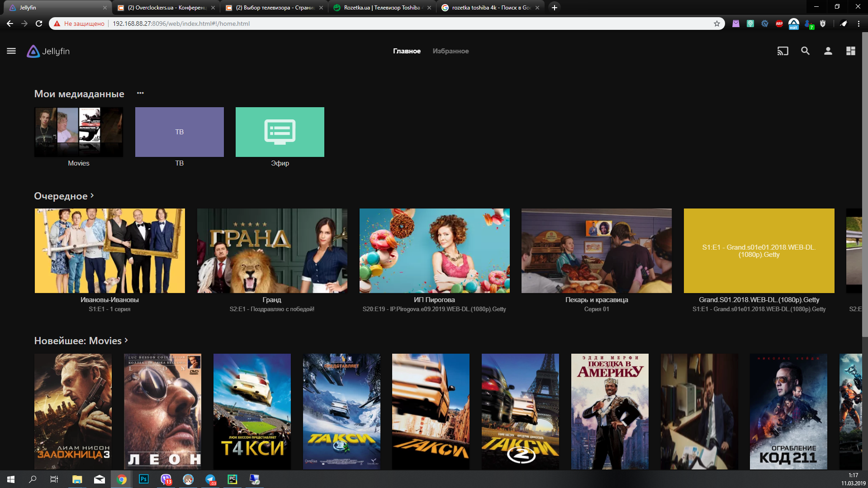Expand the Новейшее: Movies section
868x488 pixels.
click(x=81, y=341)
